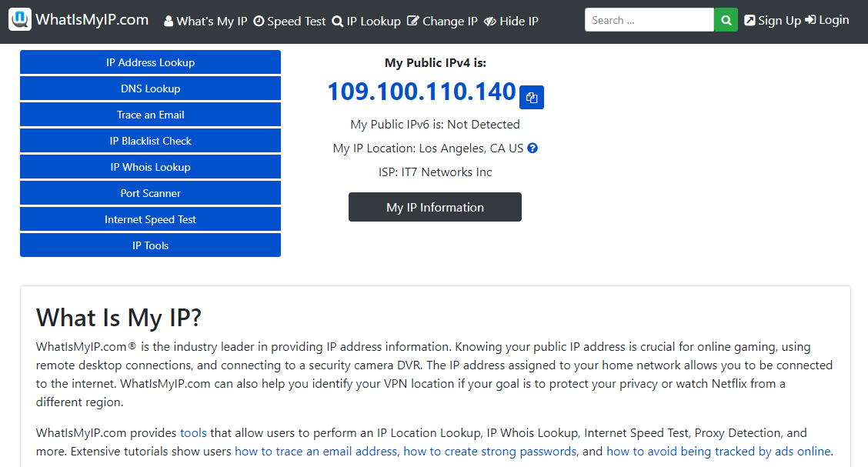Click the WhatIsMyIP.com site title text
This screenshot has height=467, width=868.
(x=92, y=20)
